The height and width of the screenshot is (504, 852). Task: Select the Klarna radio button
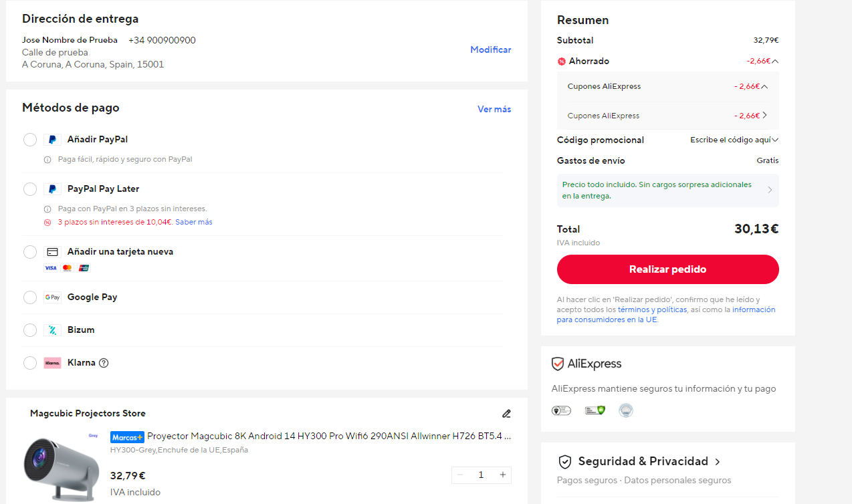pos(30,363)
